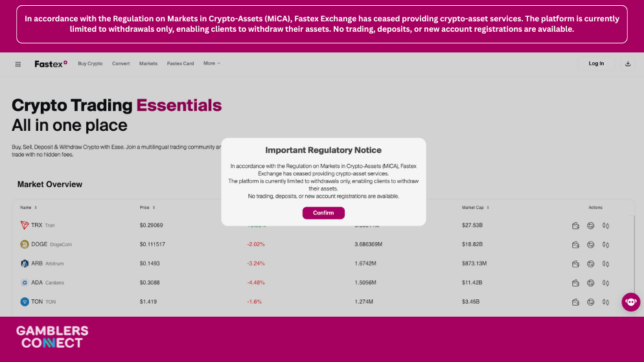Click the volume value 1.274M
The image size is (644, 362).
[364, 302]
